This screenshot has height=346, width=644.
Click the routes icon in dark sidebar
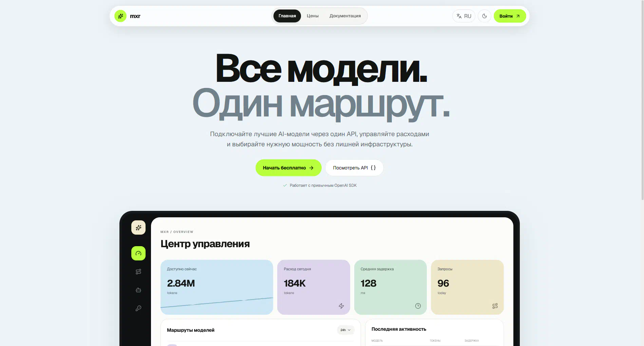click(138, 272)
